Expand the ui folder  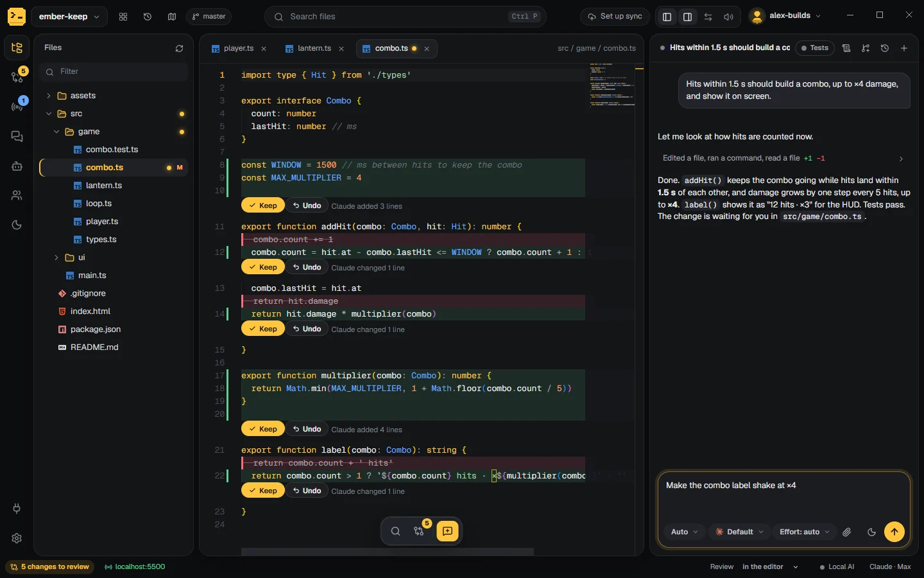click(56, 258)
